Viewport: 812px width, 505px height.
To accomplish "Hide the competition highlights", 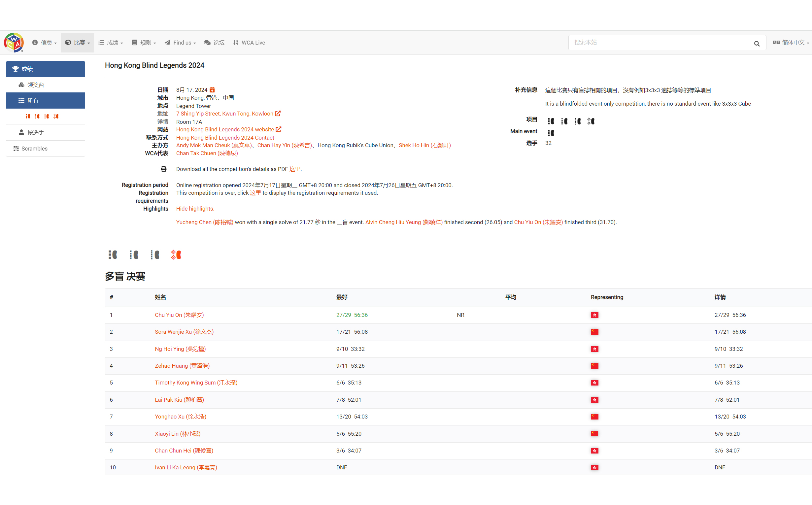I will point(195,209).
